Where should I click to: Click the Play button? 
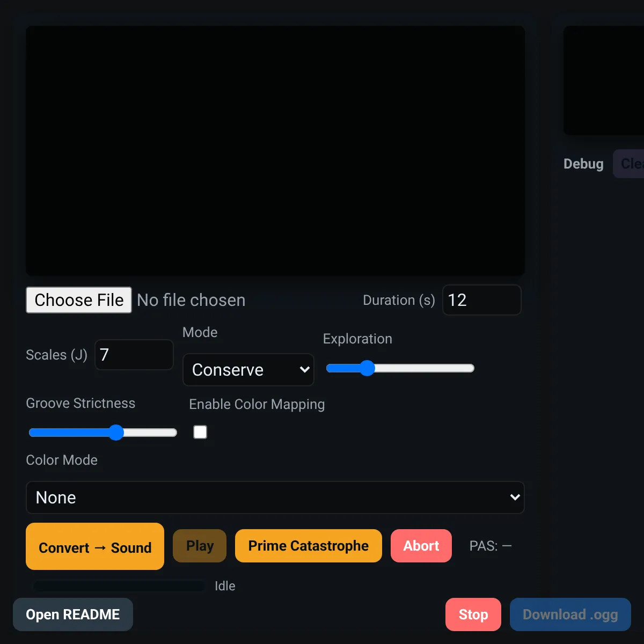click(x=200, y=546)
